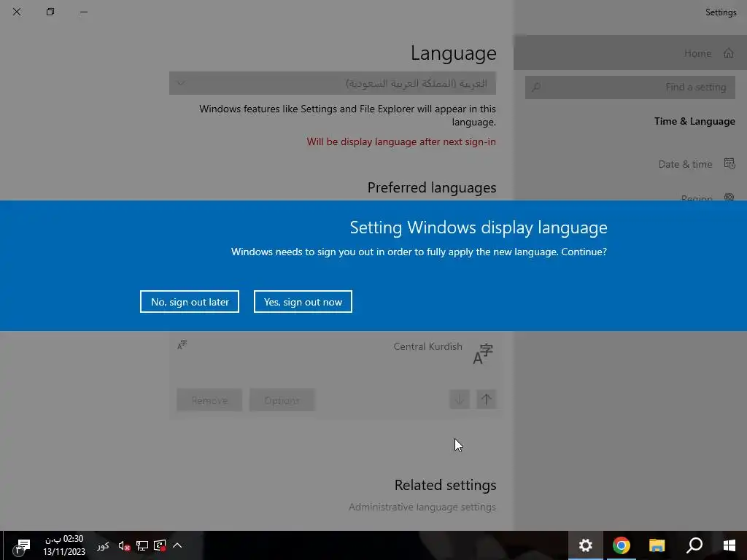The width and height of the screenshot is (747, 560).
Task: Open Administrative language settings link
Action: [422, 507]
